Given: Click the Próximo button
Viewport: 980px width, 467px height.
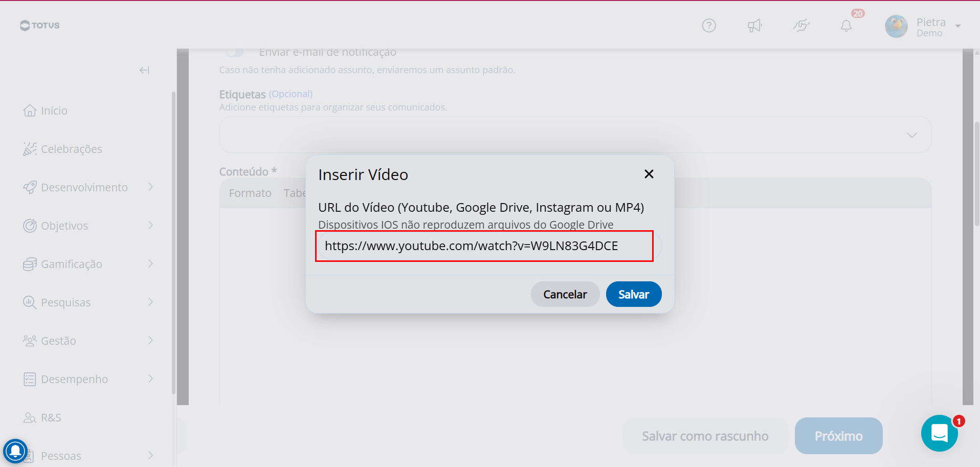Looking at the screenshot, I should 839,436.
